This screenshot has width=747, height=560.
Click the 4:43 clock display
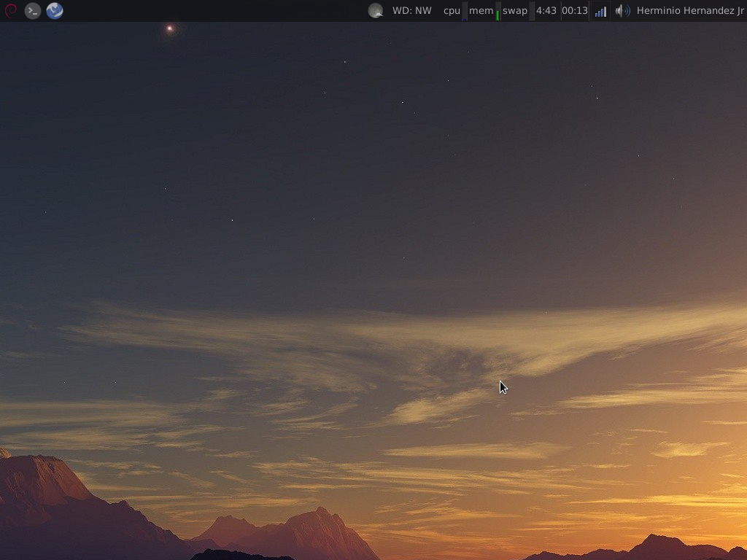point(546,10)
